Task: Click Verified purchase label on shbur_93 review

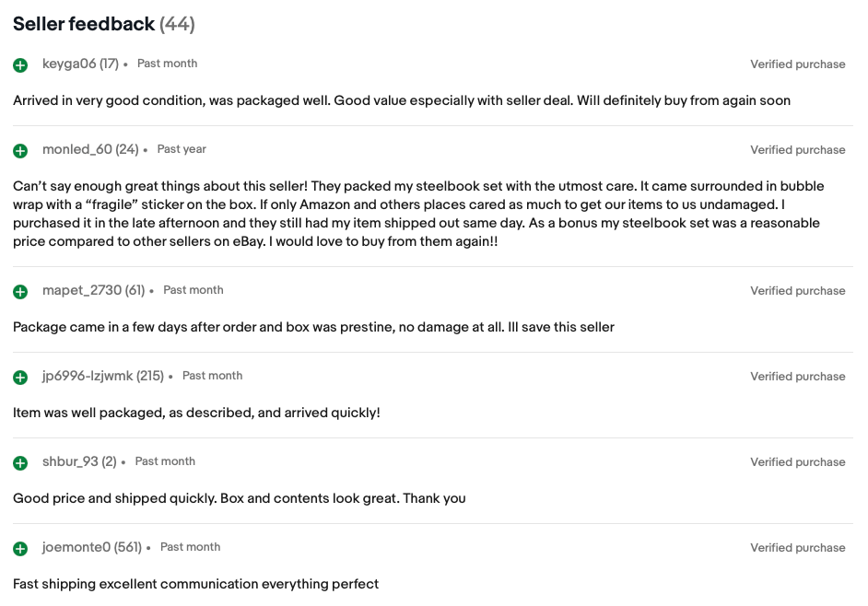Action: click(x=797, y=462)
